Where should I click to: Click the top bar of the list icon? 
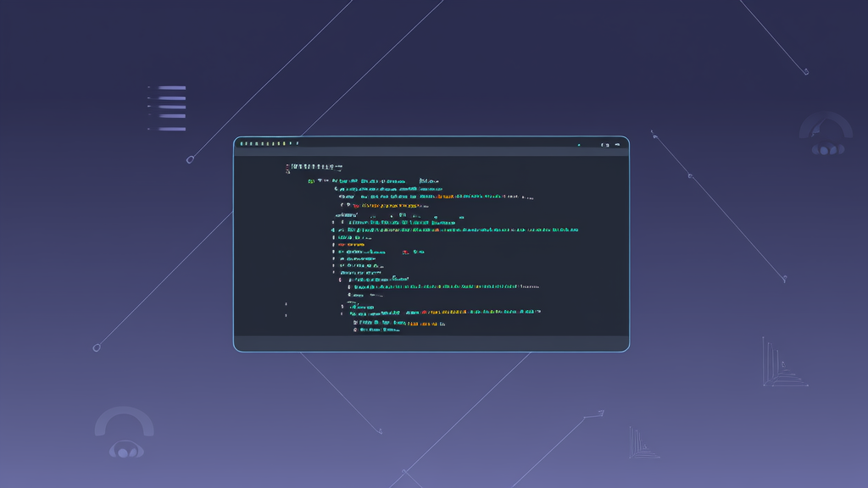[170, 87]
